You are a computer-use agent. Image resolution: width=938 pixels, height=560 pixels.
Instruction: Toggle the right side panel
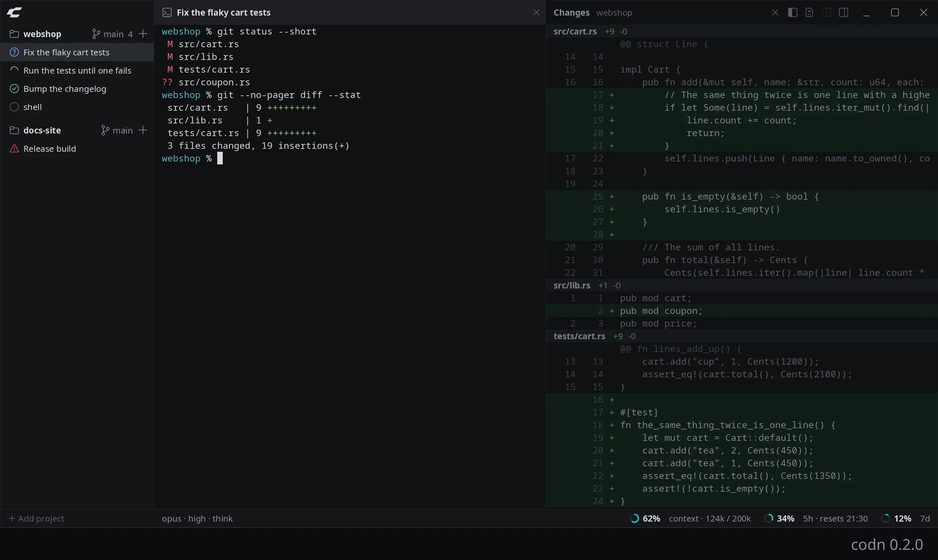(x=844, y=12)
